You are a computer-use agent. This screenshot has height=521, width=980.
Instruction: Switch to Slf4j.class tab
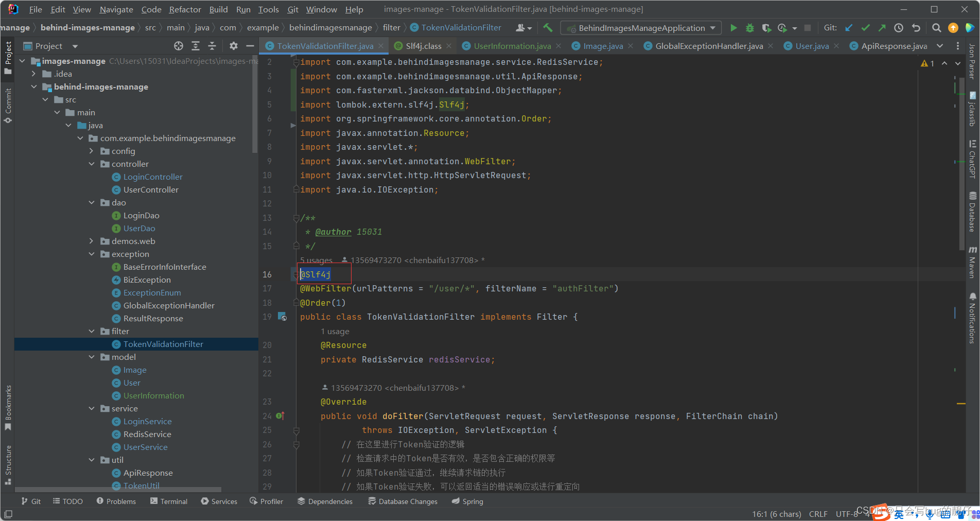423,46
